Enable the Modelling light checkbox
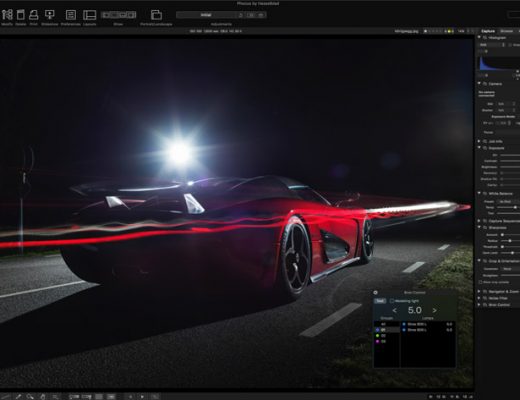The width and height of the screenshot is (520, 400). [392, 301]
